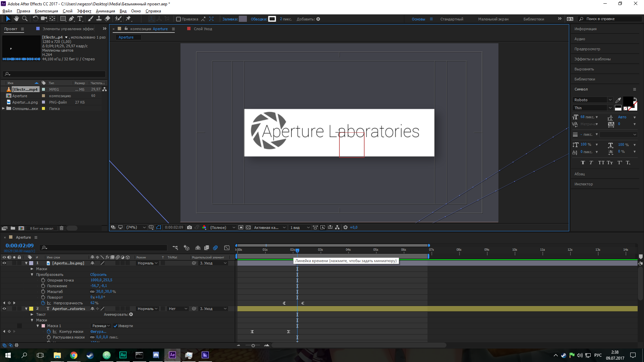The width and height of the screenshot is (644, 362).
Task: Create a new folder in Project panel
Action: [x=13, y=228]
